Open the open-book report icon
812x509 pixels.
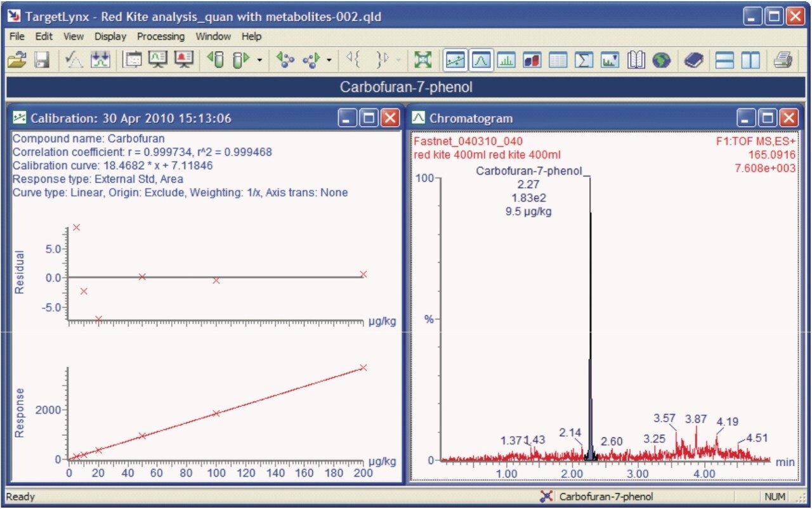[636, 60]
